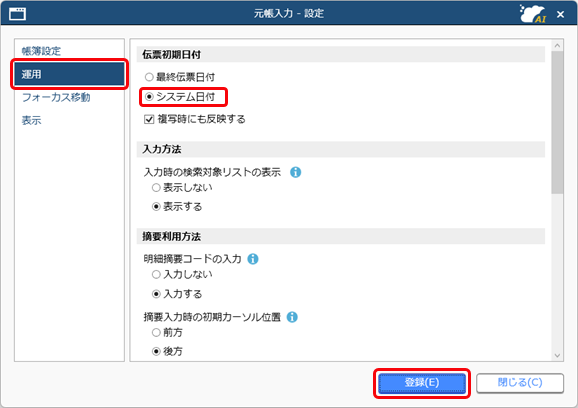Click the vertical scrollbar thumb
This screenshot has height=408, width=578.
tap(557, 122)
